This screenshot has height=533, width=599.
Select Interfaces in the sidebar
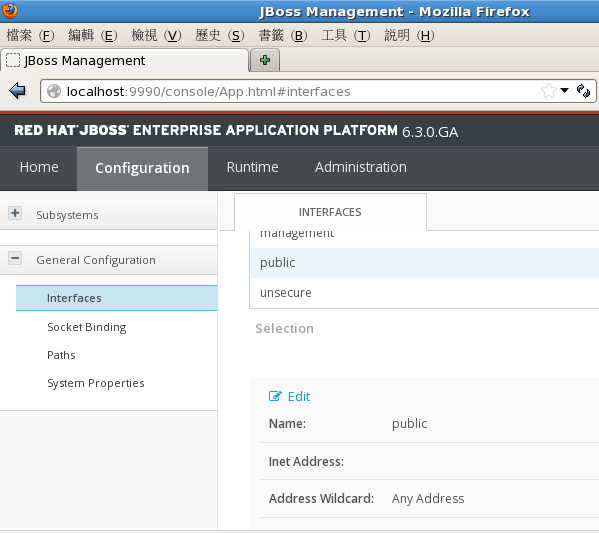click(x=117, y=298)
